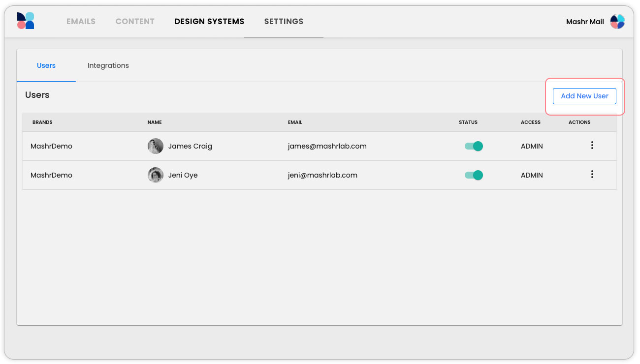Open actions menu for James Craig
This screenshot has width=640, height=364.
coord(592,146)
